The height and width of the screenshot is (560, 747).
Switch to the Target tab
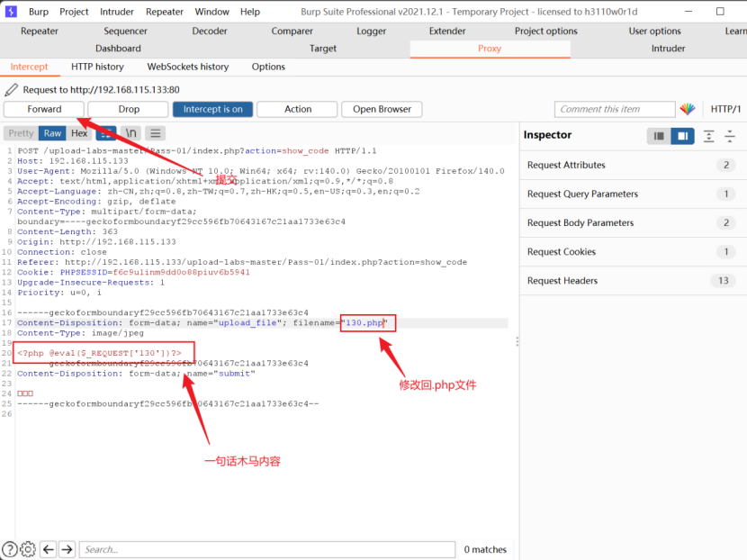click(x=323, y=49)
